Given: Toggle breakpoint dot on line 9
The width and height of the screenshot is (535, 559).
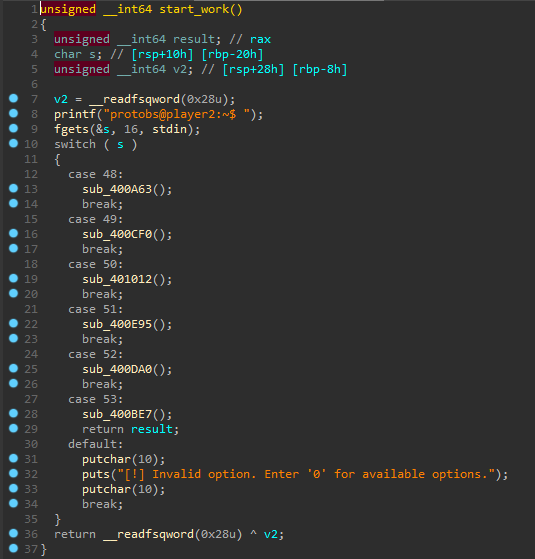Looking at the screenshot, I should [14, 128].
